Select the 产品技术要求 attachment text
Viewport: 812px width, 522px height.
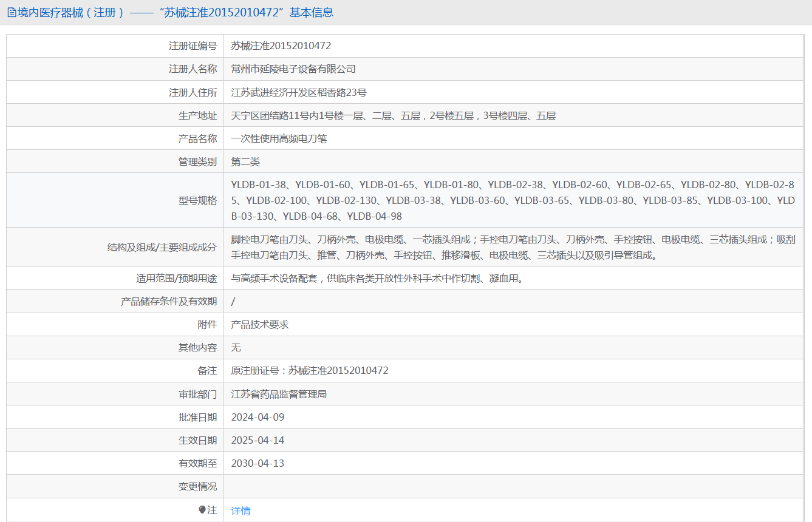(x=260, y=325)
